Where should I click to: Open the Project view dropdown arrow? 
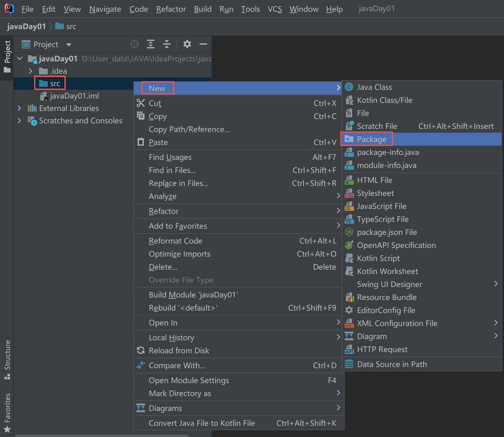point(69,45)
